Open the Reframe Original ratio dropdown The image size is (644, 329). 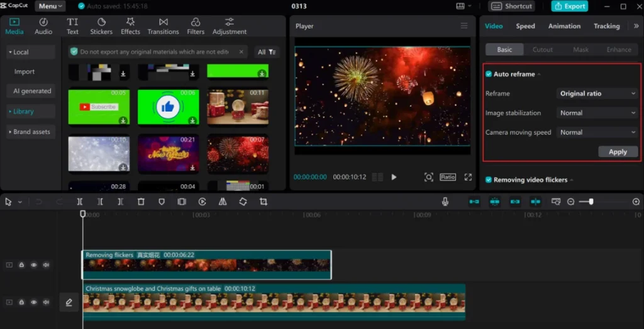point(597,94)
